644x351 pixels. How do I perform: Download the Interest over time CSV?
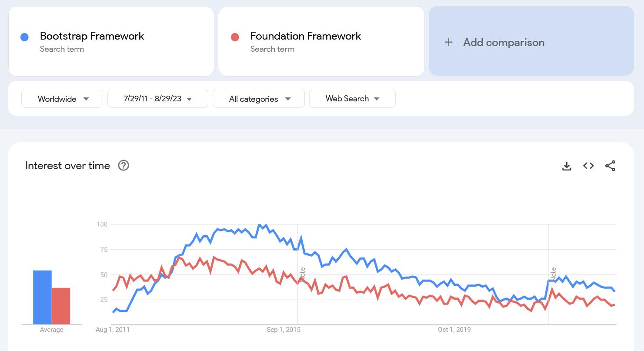tap(567, 166)
